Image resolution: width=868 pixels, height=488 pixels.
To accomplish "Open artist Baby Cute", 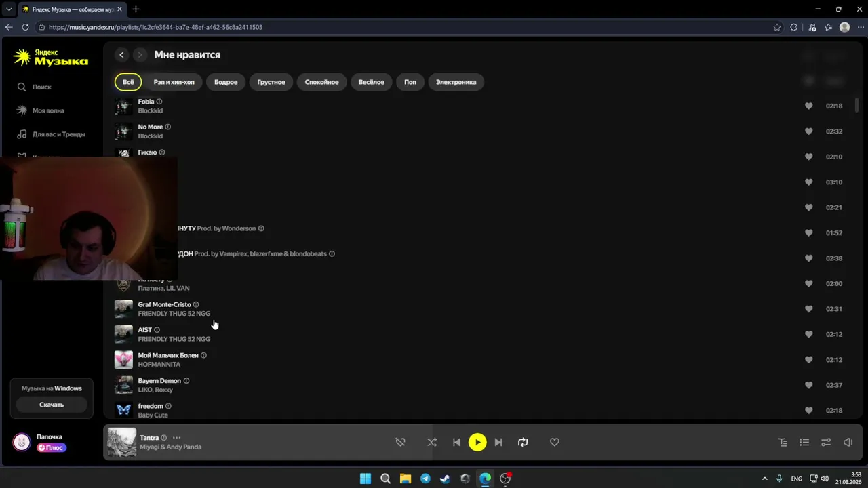I will tap(153, 415).
